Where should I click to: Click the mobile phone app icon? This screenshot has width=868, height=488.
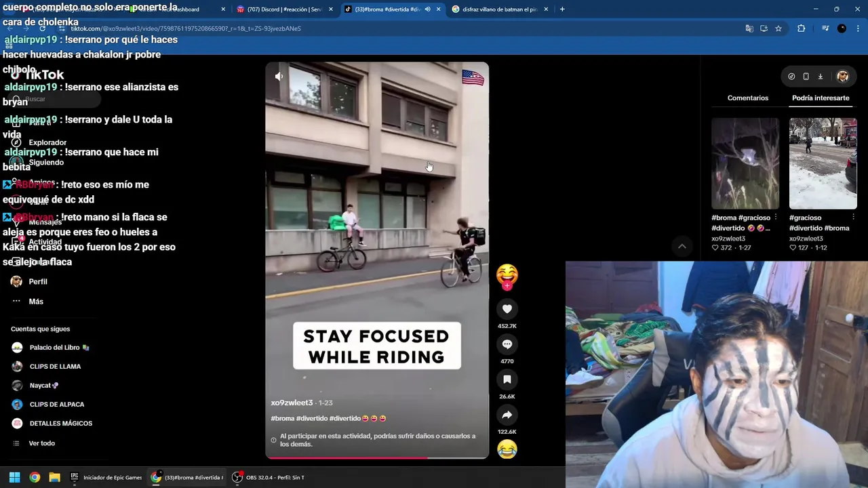[806, 77]
